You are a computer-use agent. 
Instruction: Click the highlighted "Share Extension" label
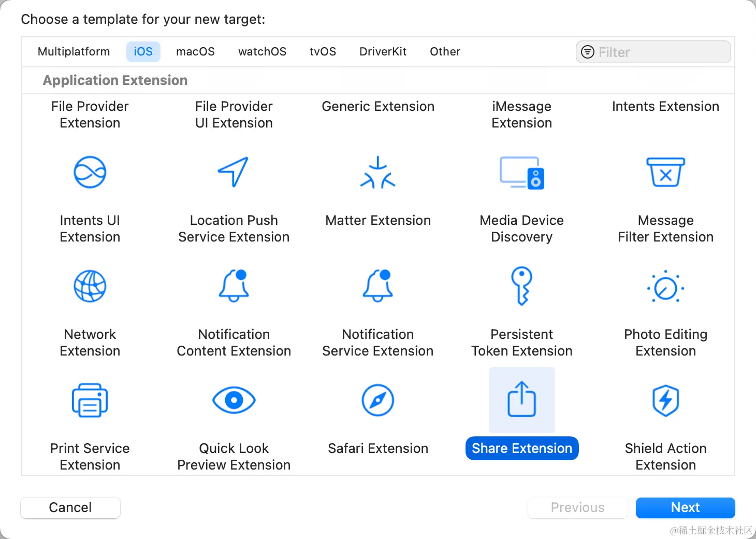[x=522, y=448]
